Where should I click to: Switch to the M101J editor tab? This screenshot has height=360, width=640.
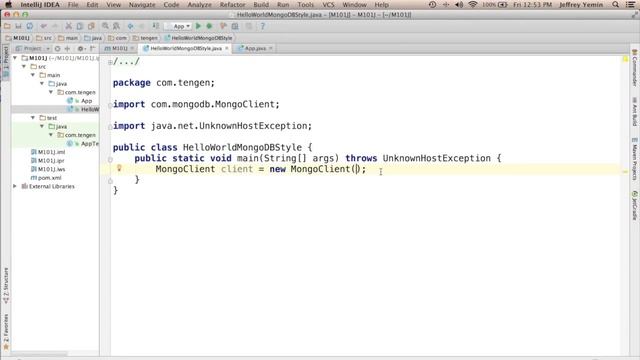click(119, 49)
